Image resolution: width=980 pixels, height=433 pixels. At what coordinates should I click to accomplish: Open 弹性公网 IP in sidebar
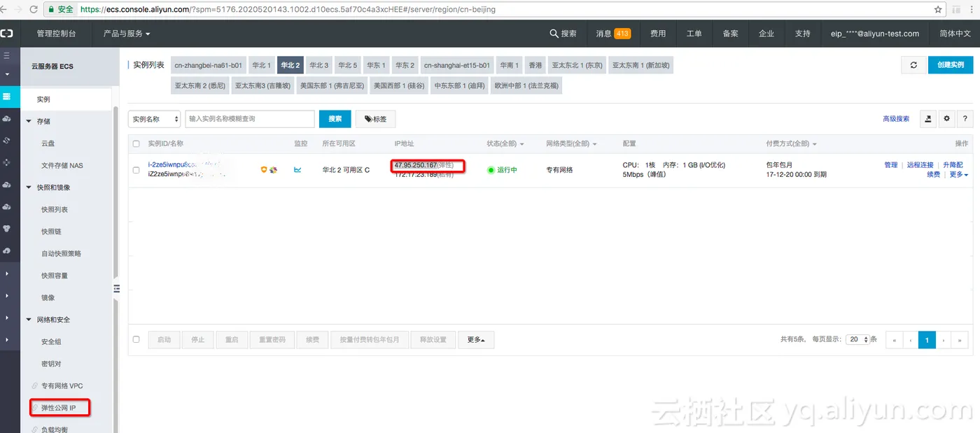tap(59, 408)
